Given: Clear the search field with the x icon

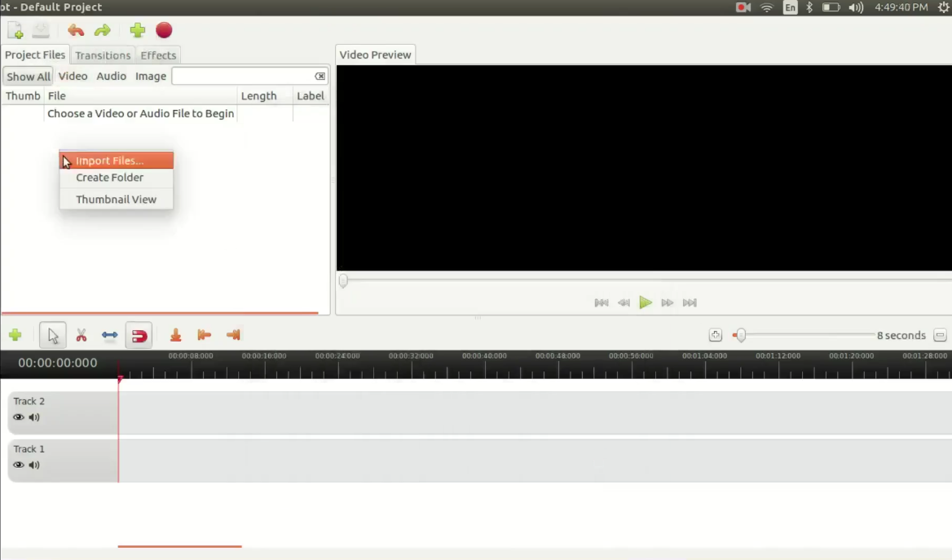Looking at the screenshot, I should [320, 76].
